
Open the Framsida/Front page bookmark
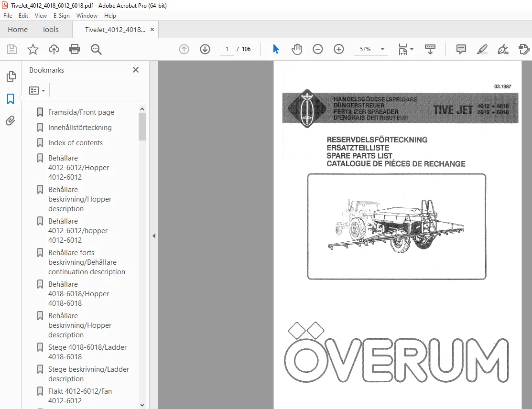(81, 112)
